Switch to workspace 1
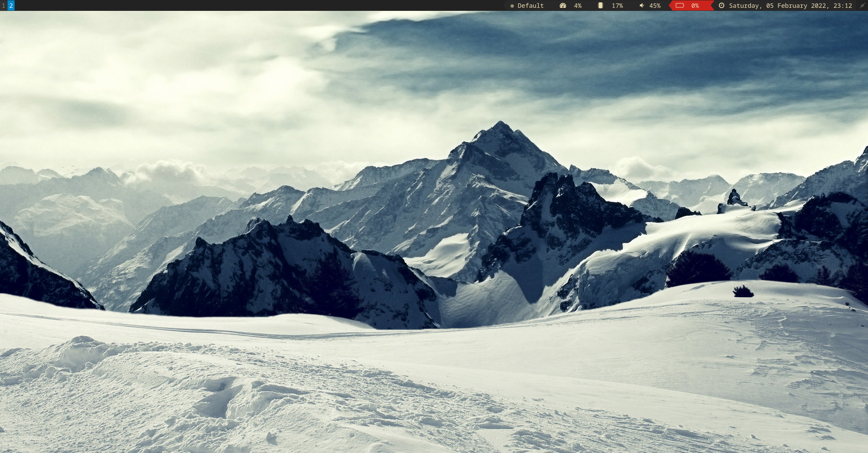This screenshot has height=453, width=868. pyautogui.click(x=3, y=5)
